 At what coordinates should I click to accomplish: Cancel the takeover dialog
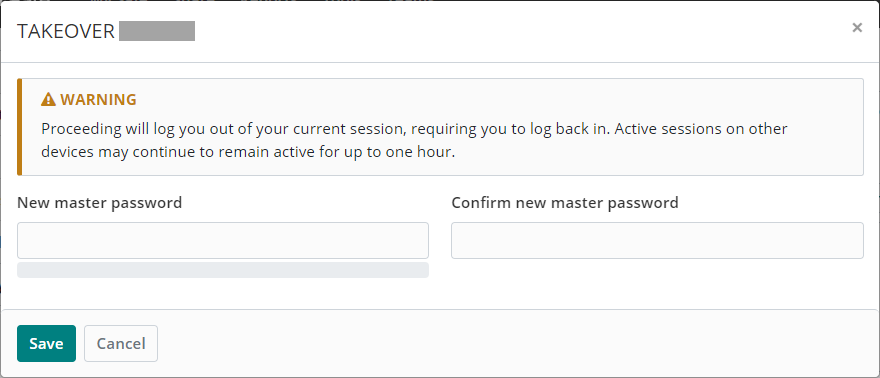121,343
